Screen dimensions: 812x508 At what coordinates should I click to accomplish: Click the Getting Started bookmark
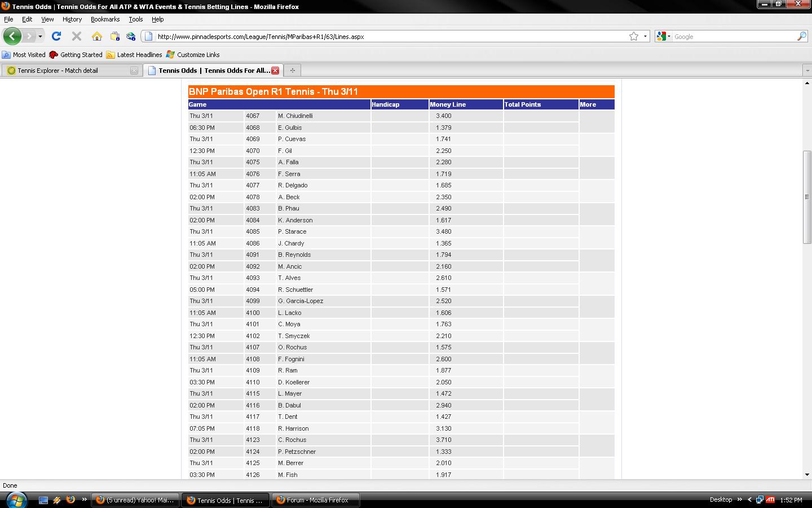tap(76, 55)
